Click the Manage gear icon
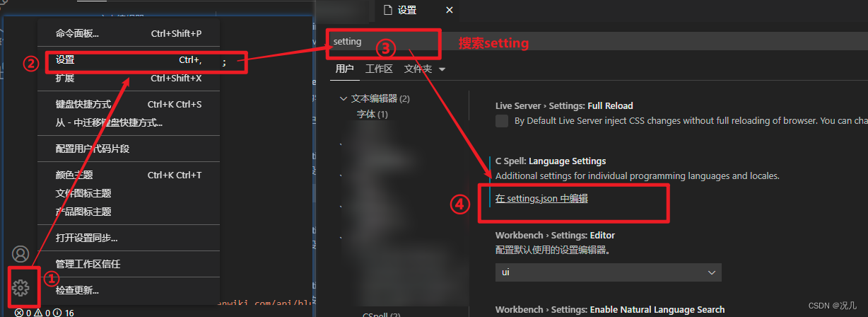 pyautogui.click(x=20, y=287)
